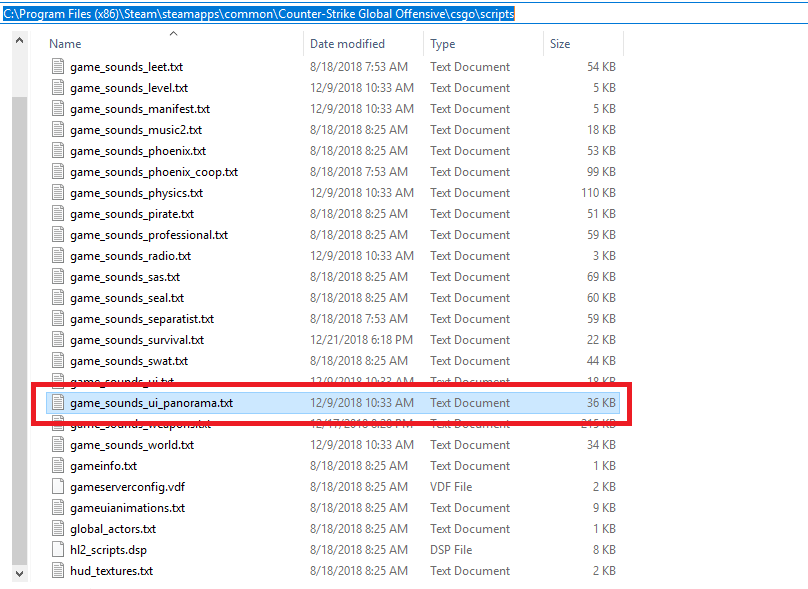Select file name global_actors.txt
The width and height of the screenshot is (808, 589).
point(113,529)
